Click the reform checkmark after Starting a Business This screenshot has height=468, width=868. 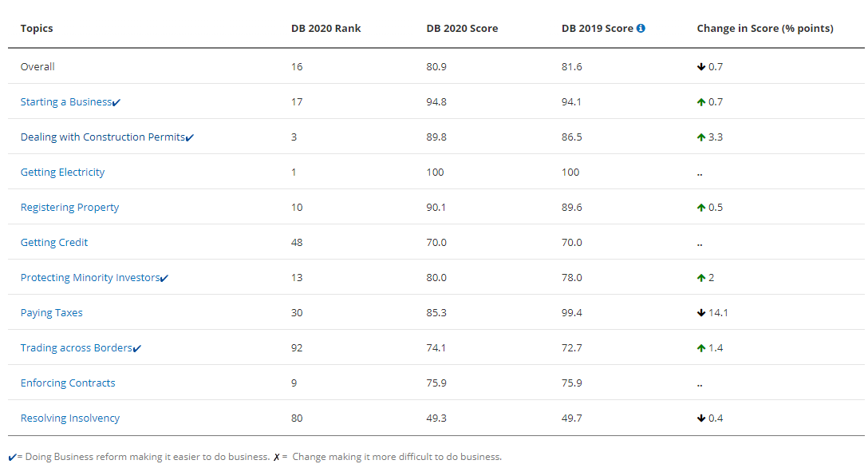point(116,103)
